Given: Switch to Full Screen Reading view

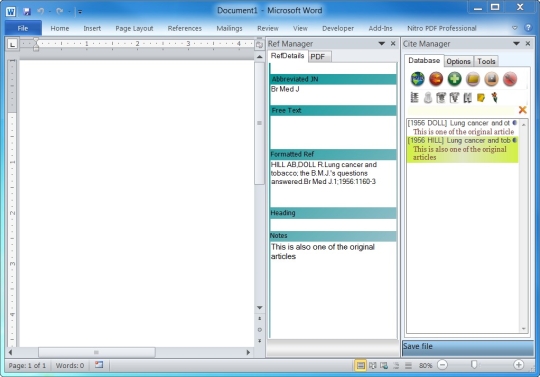Looking at the screenshot, I should pos(373,365).
